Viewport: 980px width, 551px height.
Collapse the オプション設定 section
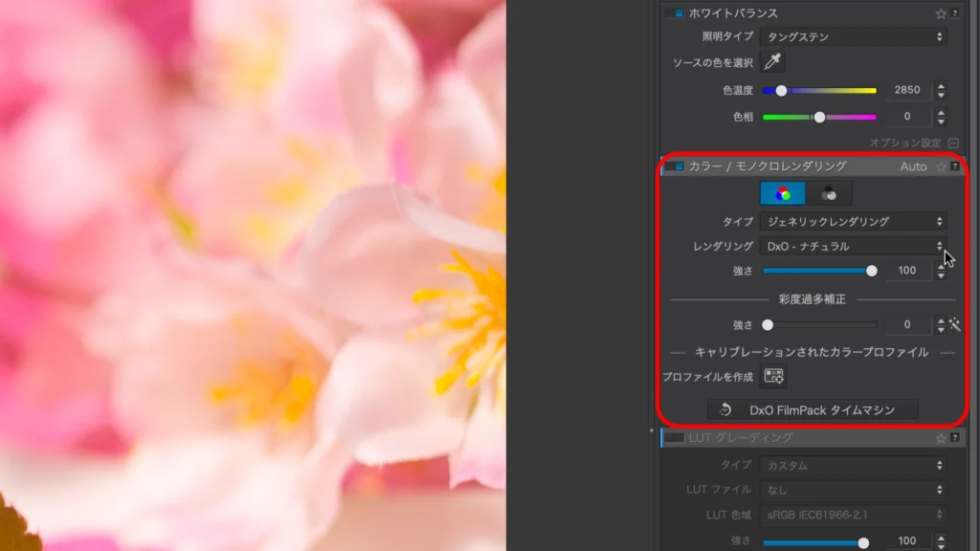tap(953, 143)
